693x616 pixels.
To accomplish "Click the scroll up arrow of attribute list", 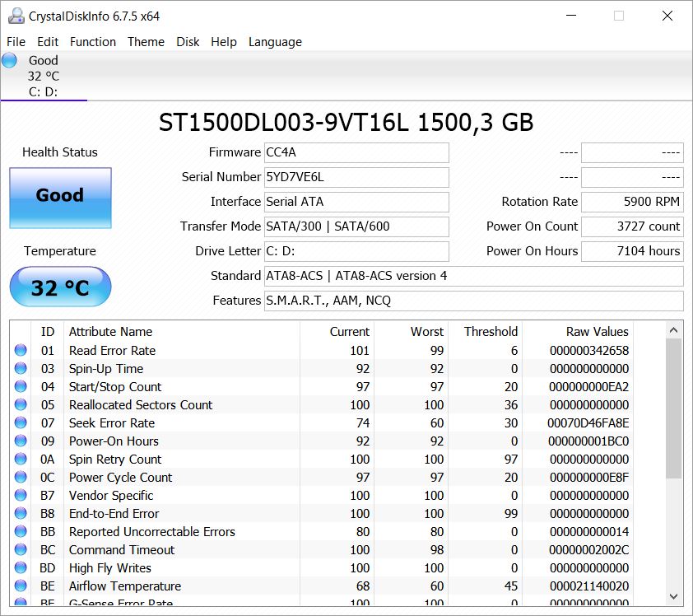I will pyautogui.click(x=673, y=330).
